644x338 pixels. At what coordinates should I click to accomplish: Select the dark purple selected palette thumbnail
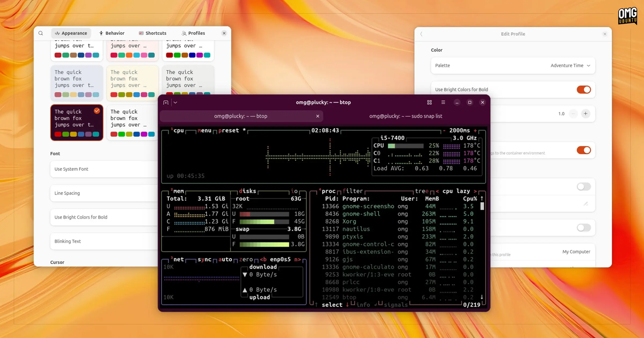click(76, 123)
